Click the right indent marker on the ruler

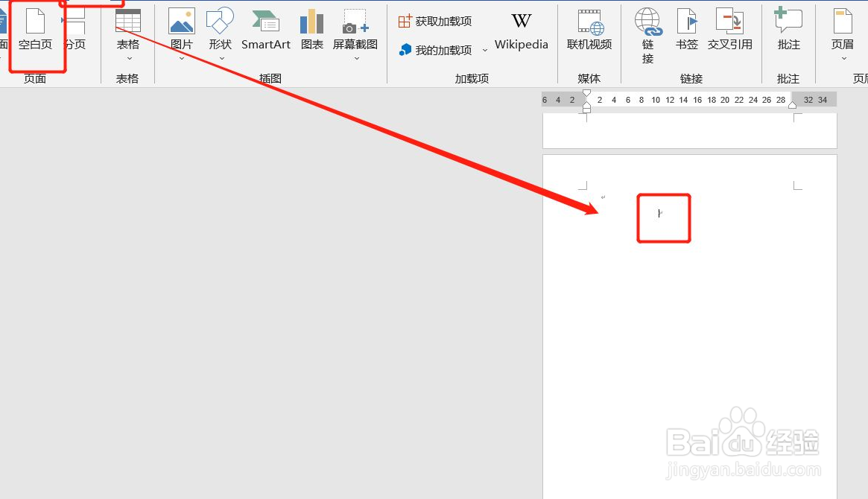(792, 105)
